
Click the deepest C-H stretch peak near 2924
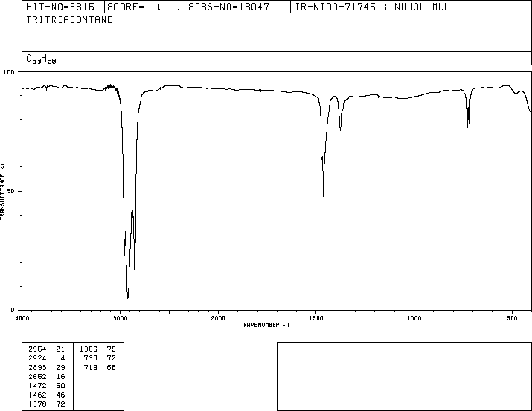(x=127, y=297)
